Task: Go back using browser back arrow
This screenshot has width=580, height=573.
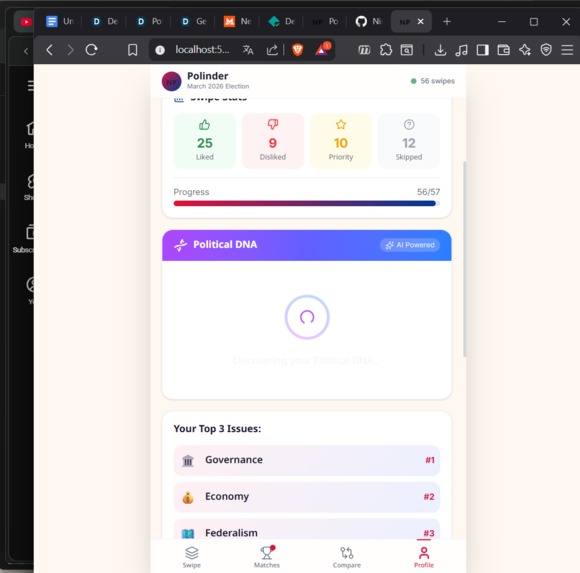Action: 50,50
